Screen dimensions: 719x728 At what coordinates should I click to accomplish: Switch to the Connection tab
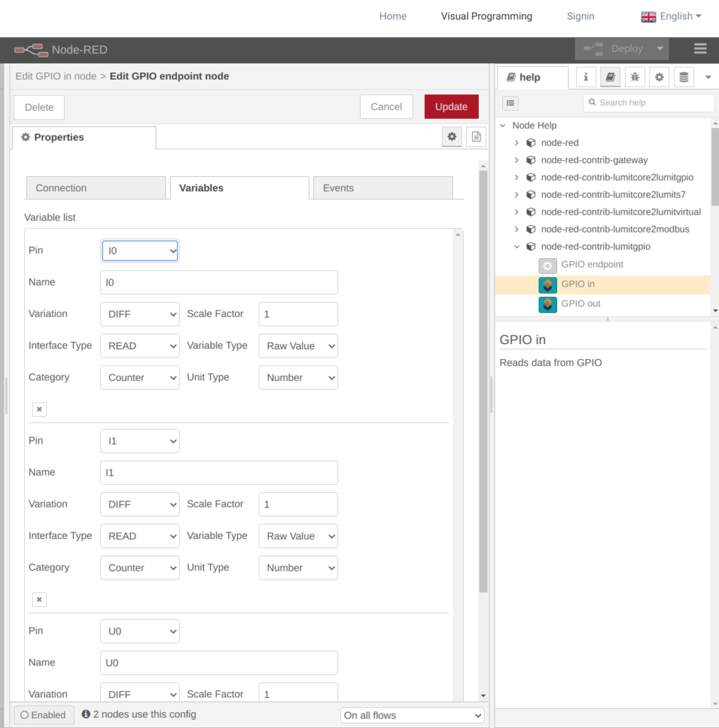pos(96,188)
